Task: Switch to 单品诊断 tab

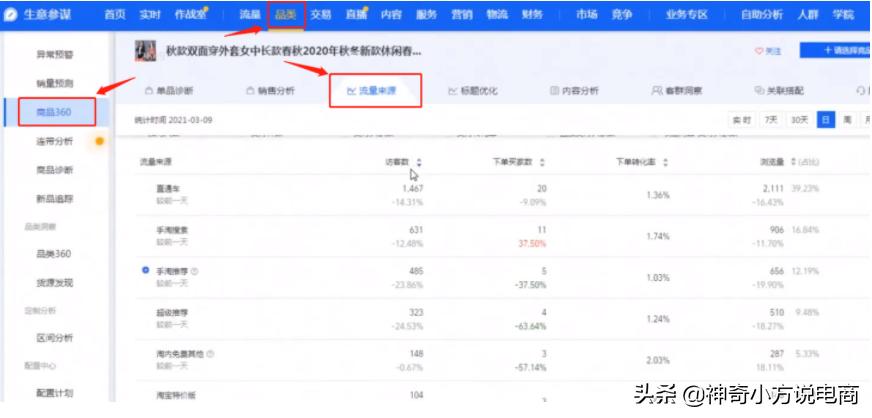Action: (x=169, y=91)
